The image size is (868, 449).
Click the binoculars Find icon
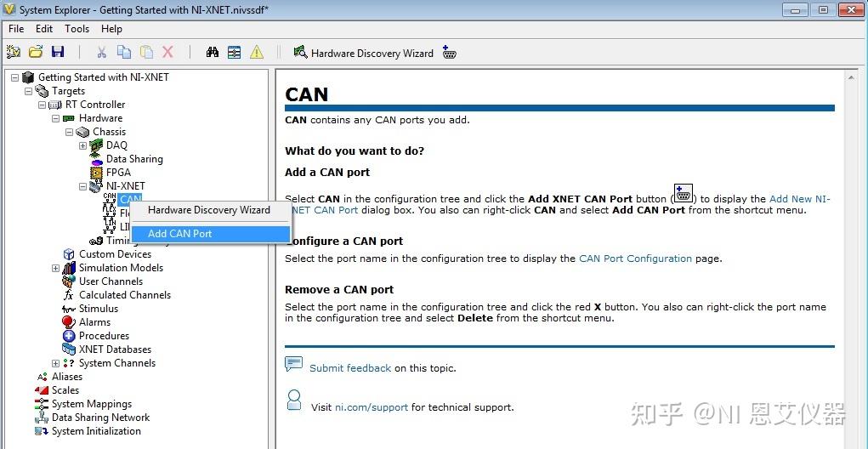point(213,53)
